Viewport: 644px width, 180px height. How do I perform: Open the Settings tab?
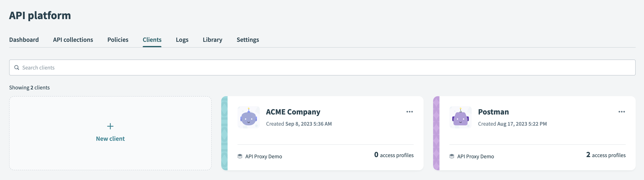tap(247, 40)
